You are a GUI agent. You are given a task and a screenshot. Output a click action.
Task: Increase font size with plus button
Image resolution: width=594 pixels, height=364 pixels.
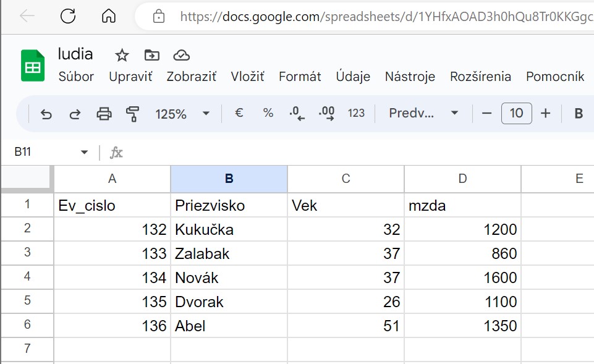(x=545, y=113)
